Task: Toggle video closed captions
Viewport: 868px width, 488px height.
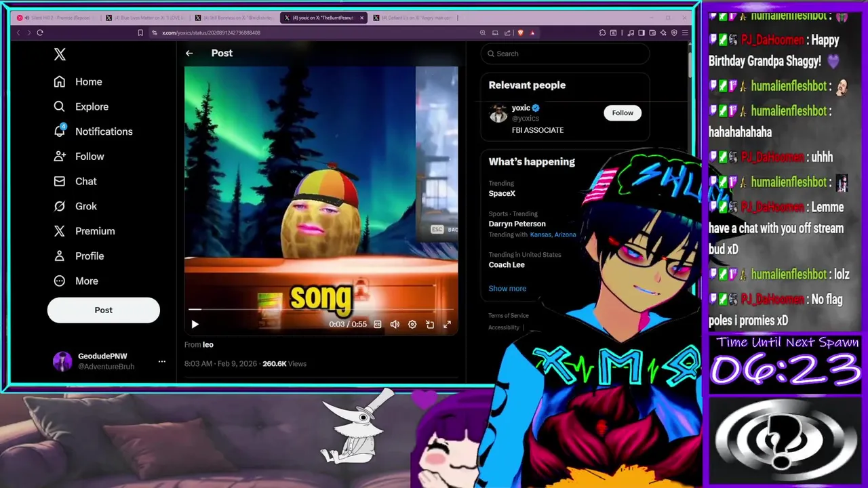Action: tap(378, 325)
